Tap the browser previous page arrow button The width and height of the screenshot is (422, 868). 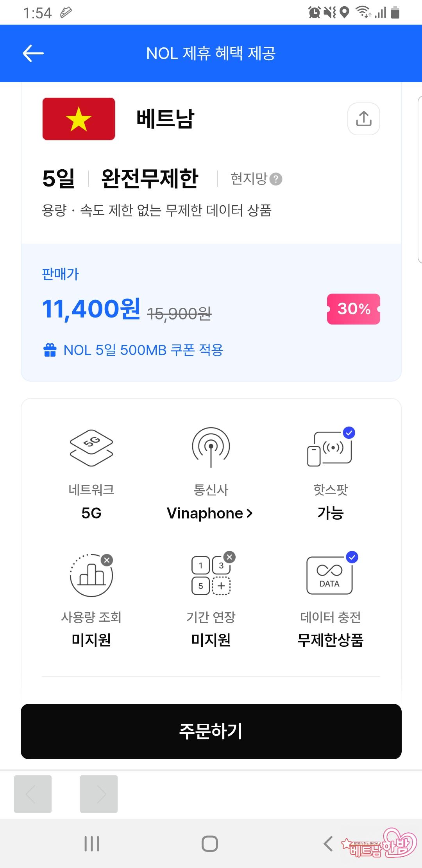click(x=33, y=794)
